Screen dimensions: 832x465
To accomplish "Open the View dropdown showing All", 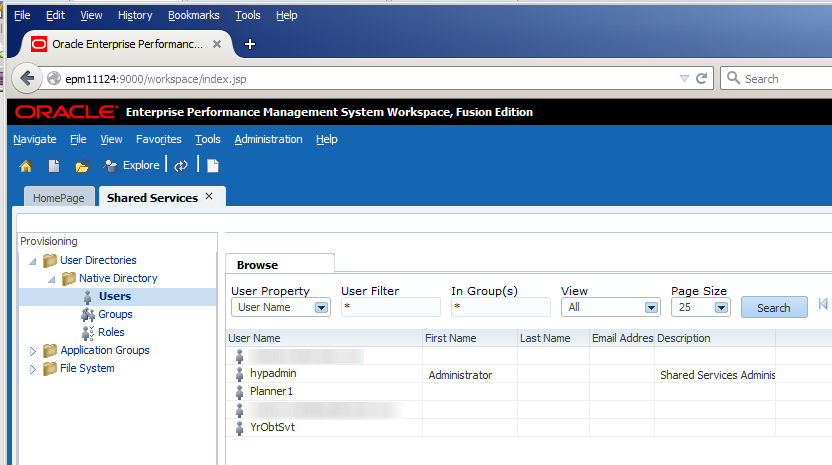I will (651, 308).
